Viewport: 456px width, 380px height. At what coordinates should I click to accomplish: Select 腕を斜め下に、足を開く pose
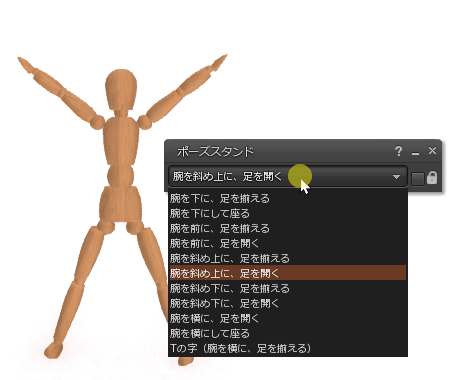[x=288, y=303]
